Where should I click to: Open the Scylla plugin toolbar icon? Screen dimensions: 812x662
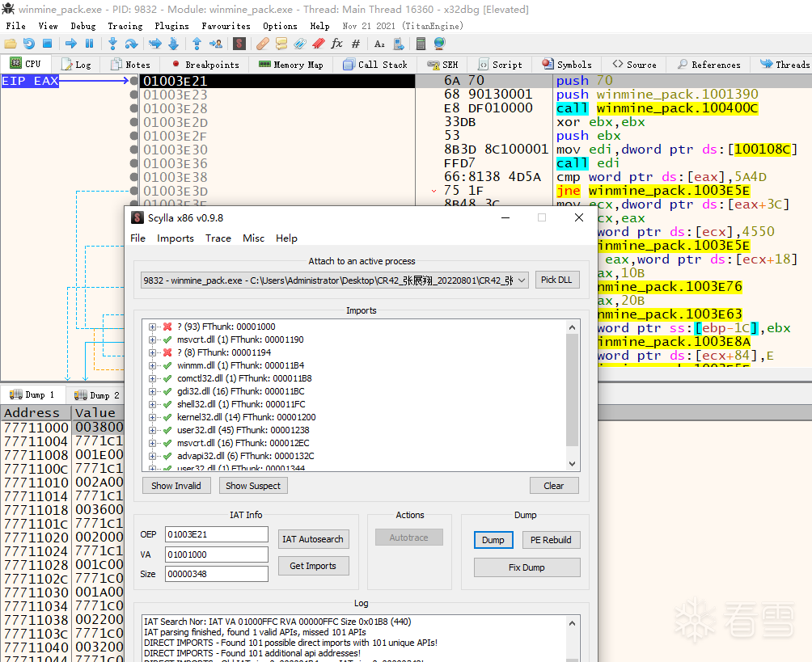[x=239, y=44]
